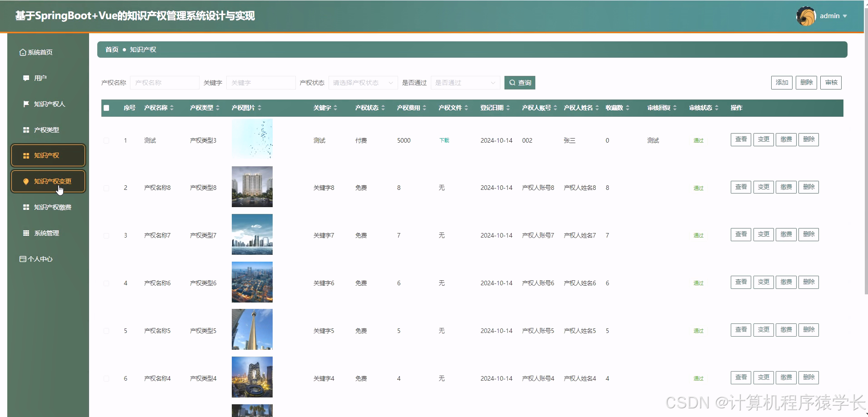The image size is (868, 417).
Task: Click the 产权类型 grid icon
Action: point(25,129)
